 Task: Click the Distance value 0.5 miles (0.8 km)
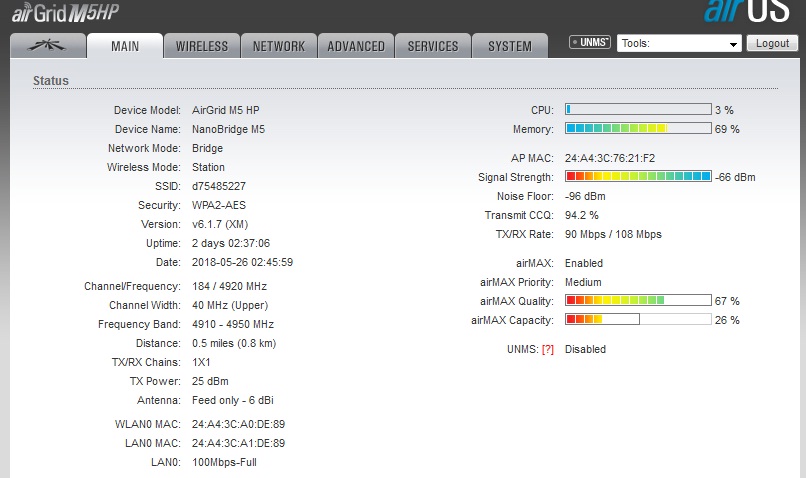[234, 343]
